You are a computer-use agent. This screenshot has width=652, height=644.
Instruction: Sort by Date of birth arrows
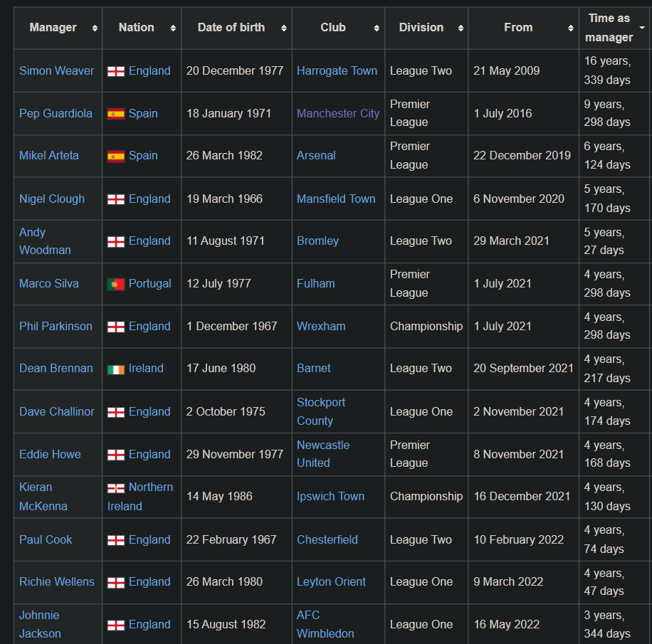click(x=283, y=28)
